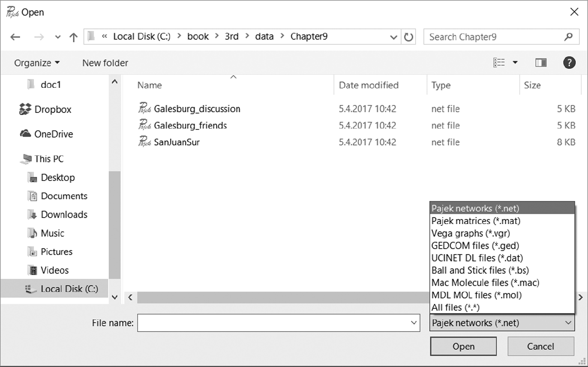Click the Pajek icon beside SanJuanSur
Image resolution: width=588 pixels, height=367 pixels.
point(144,142)
